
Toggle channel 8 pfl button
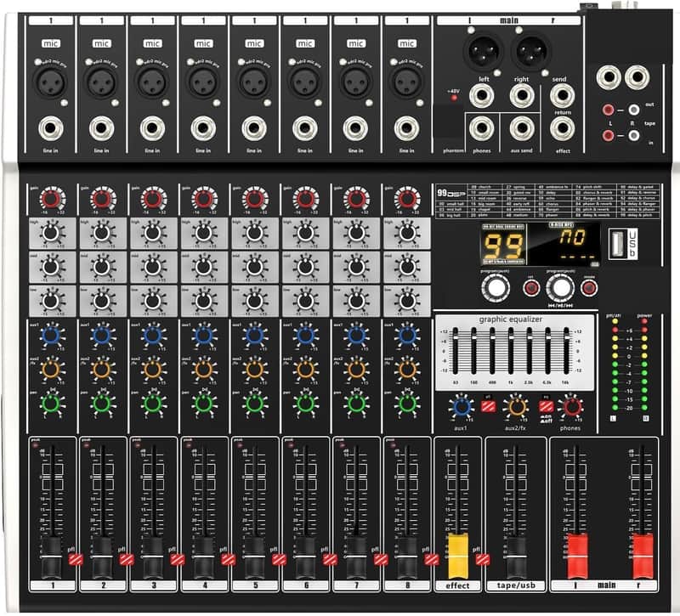click(432, 560)
